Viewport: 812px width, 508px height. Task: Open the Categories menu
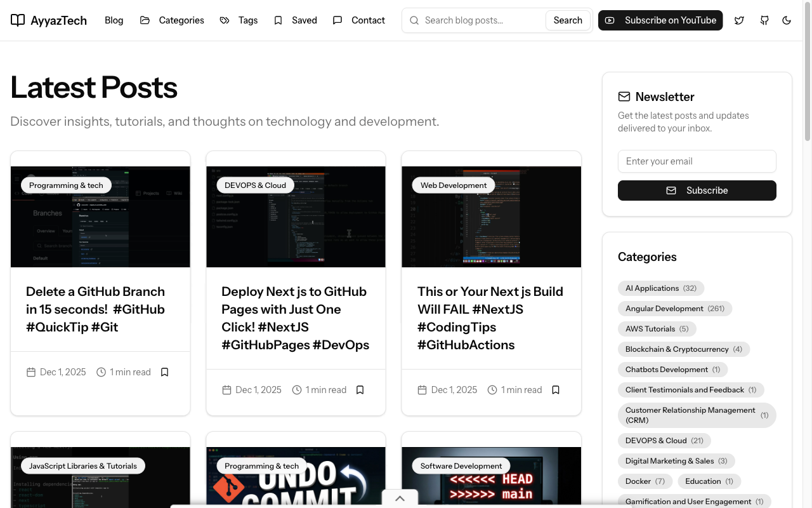(181, 20)
